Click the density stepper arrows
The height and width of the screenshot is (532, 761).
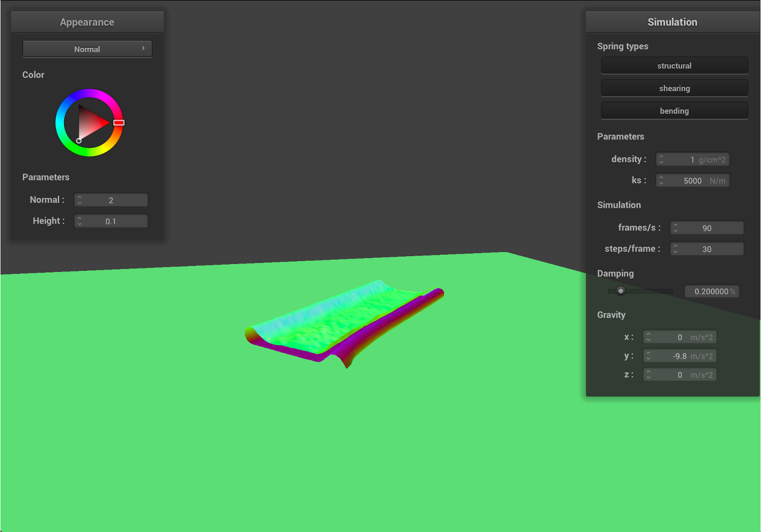coord(661,159)
